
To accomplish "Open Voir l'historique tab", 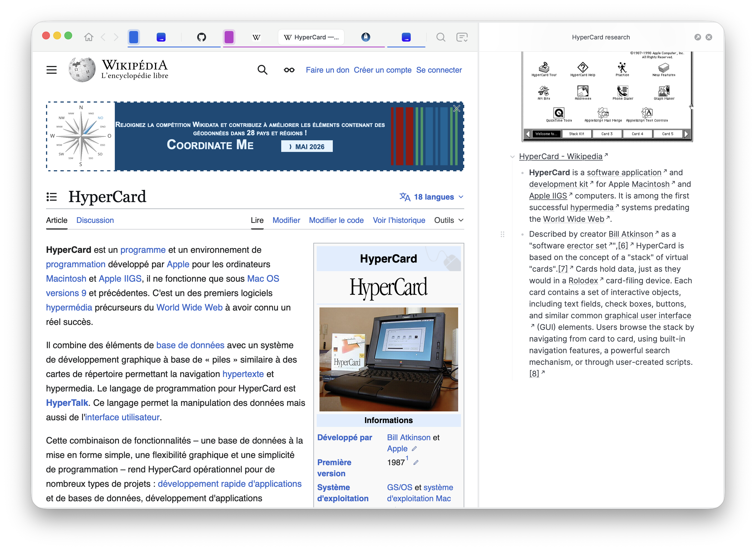I will tap(399, 220).
